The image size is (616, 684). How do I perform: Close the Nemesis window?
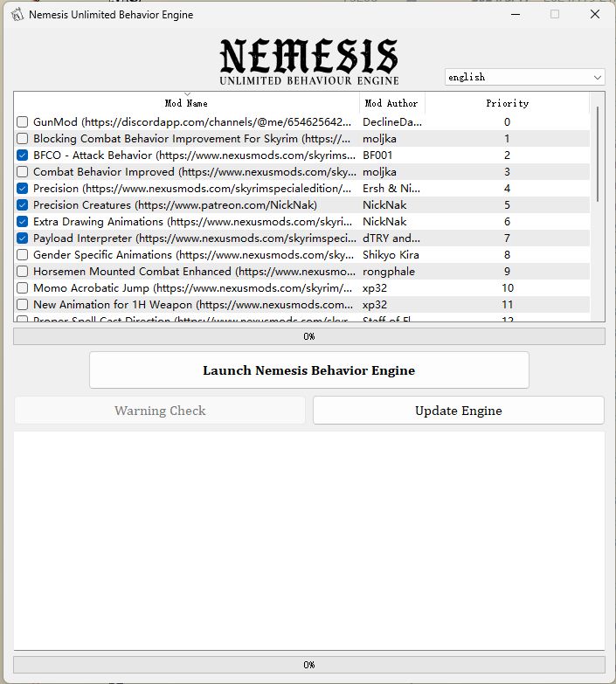pos(595,14)
